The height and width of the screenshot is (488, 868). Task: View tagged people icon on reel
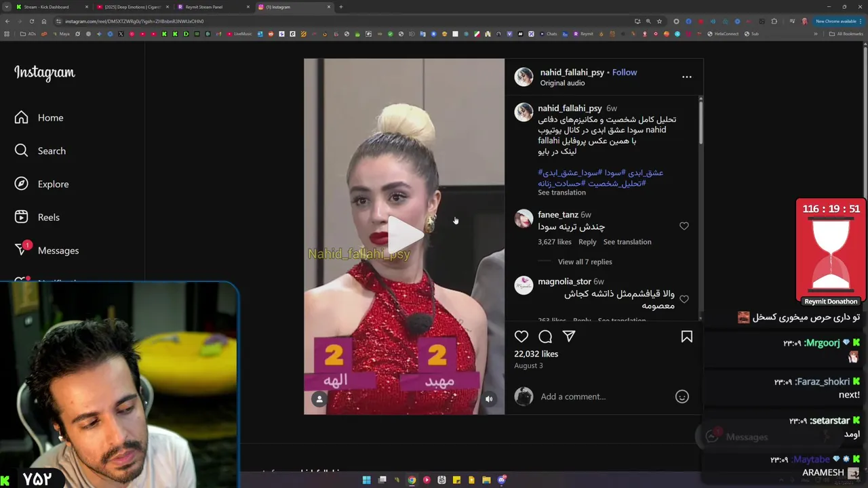point(319,399)
